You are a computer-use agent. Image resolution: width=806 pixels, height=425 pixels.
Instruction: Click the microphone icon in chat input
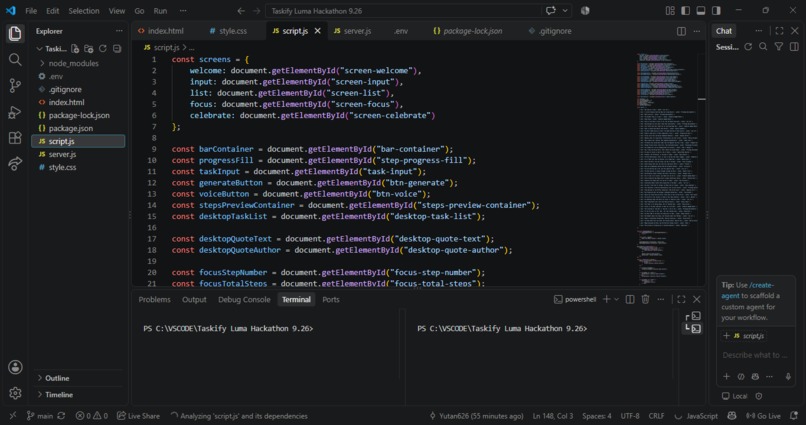(x=788, y=376)
